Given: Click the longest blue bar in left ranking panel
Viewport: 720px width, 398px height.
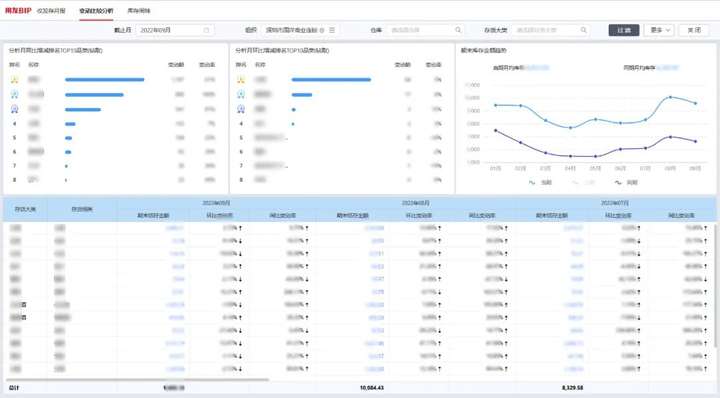Looking at the screenshot, I should point(105,80).
